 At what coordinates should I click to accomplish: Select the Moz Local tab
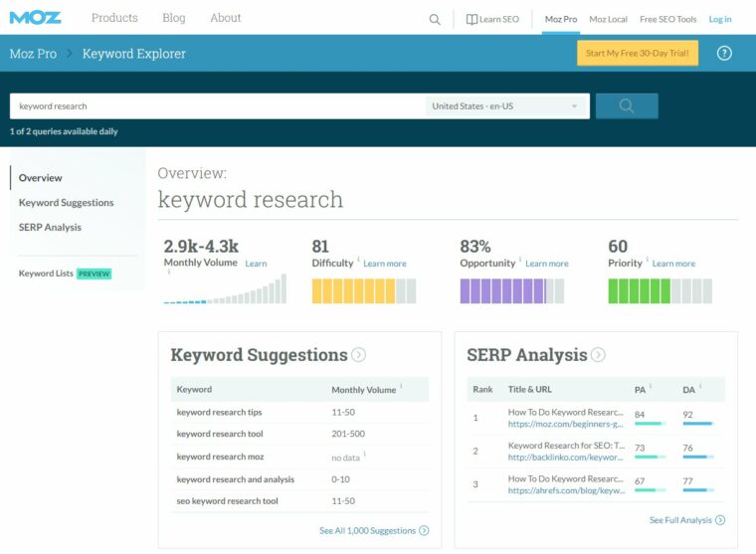[x=608, y=19]
